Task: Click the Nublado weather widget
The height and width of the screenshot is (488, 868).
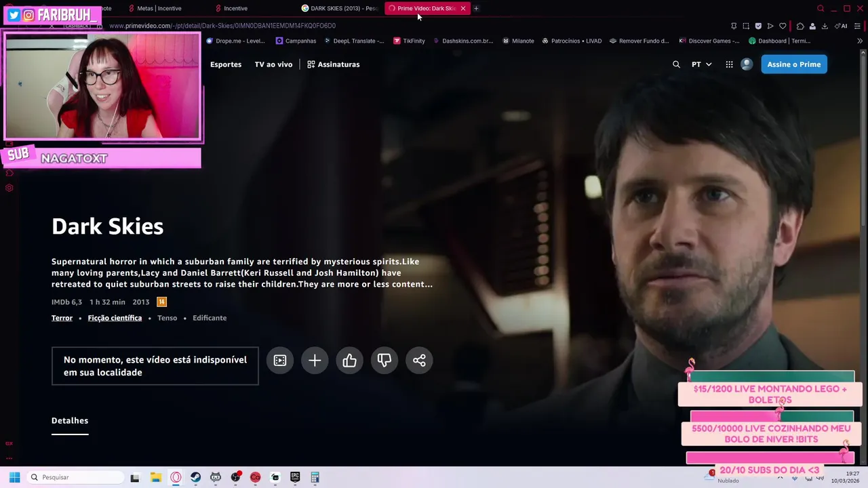Action: click(722, 477)
